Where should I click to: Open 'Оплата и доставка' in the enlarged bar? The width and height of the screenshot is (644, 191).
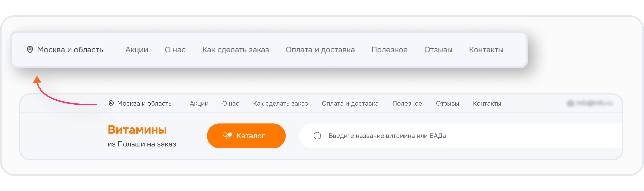(x=320, y=50)
